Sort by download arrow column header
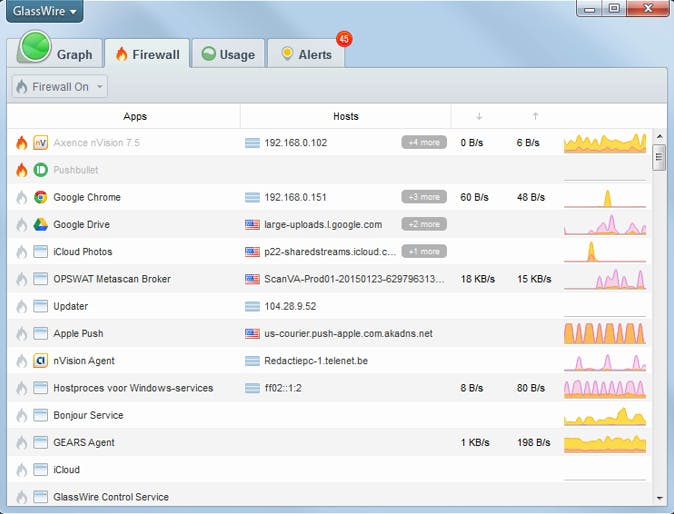Image resolution: width=674 pixels, height=514 pixels. pyautogui.click(x=479, y=116)
